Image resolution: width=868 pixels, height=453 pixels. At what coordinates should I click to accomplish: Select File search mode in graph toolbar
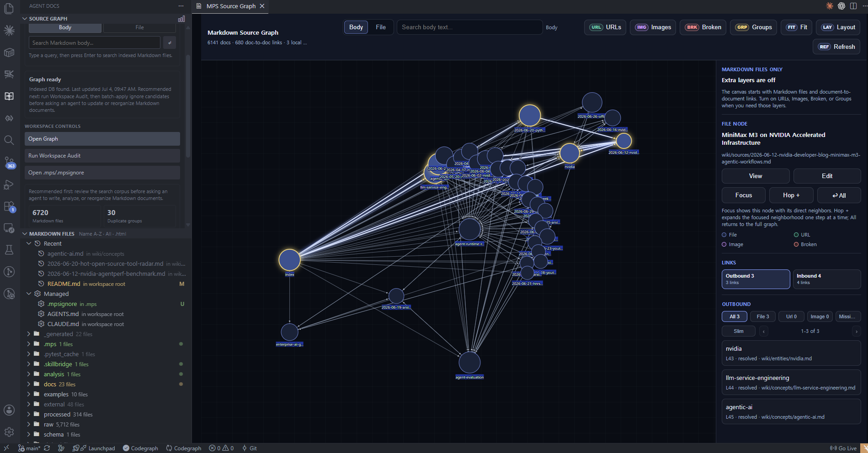[381, 27]
